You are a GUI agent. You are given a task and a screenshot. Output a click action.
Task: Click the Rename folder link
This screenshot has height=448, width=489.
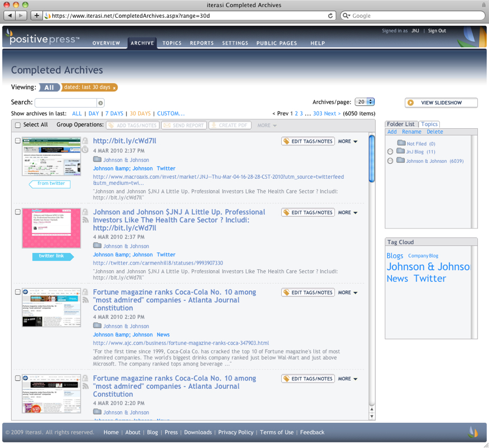pos(411,132)
